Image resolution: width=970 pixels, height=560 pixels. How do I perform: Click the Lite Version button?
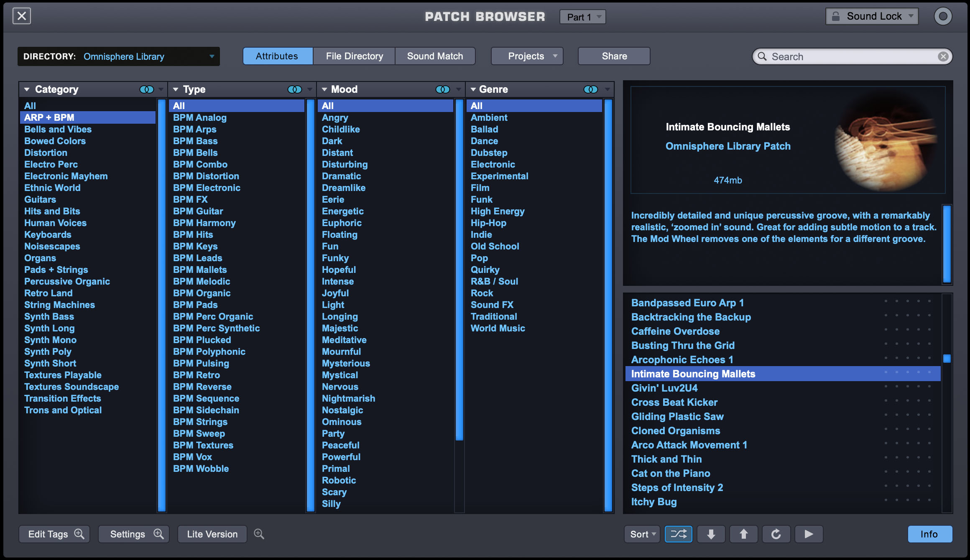pyautogui.click(x=213, y=533)
